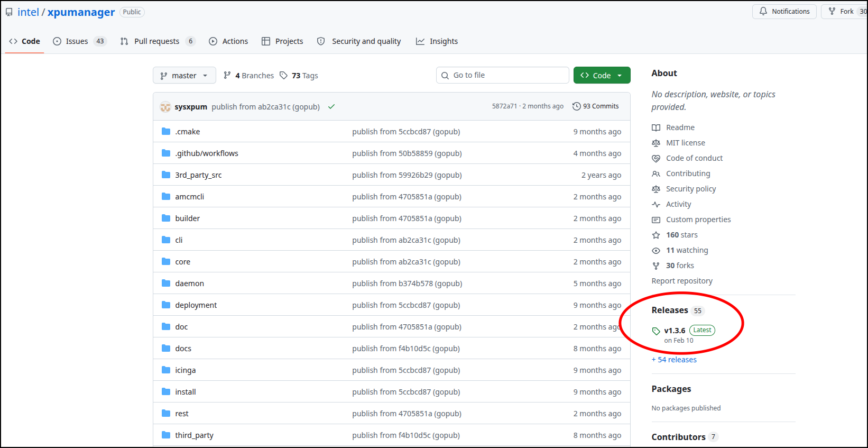Click the commit history clock icon
868x448 pixels.
pyautogui.click(x=577, y=106)
